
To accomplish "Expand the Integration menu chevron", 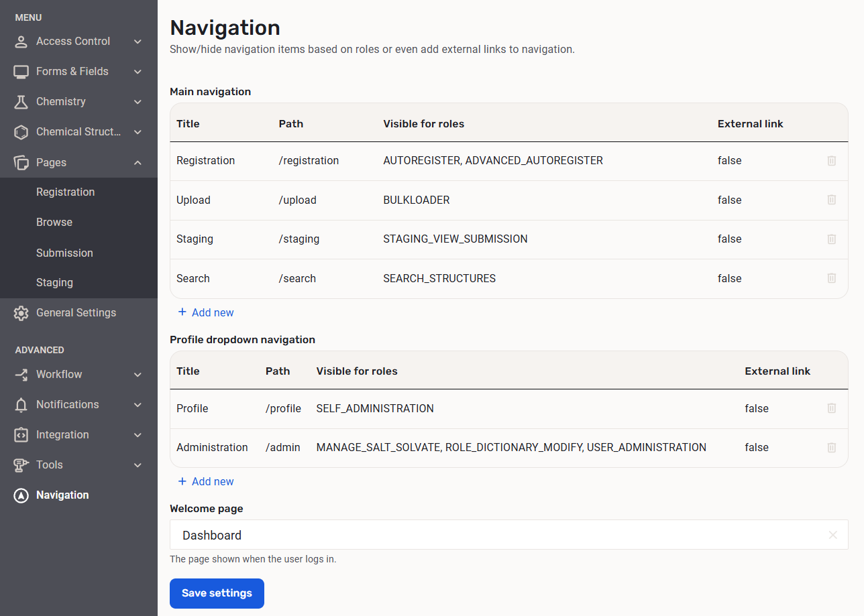I will click(x=138, y=435).
